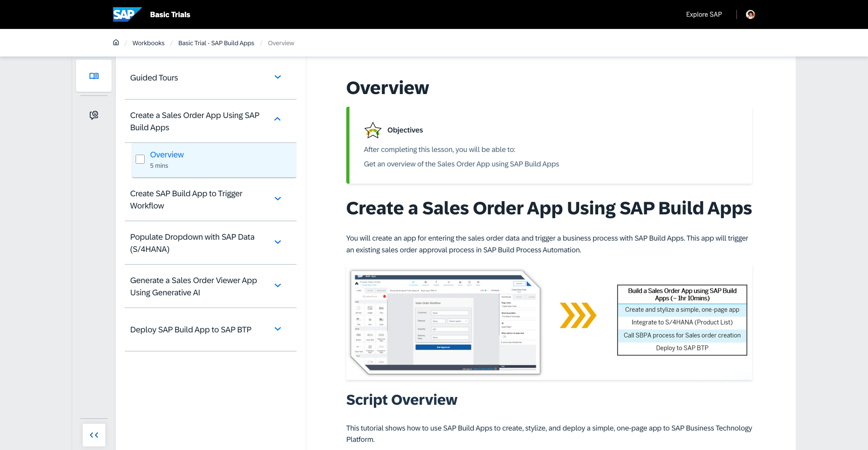The image size is (868, 450).
Task: Click the Build a Sales Order App steps diagram
Action: click(682, 320)
